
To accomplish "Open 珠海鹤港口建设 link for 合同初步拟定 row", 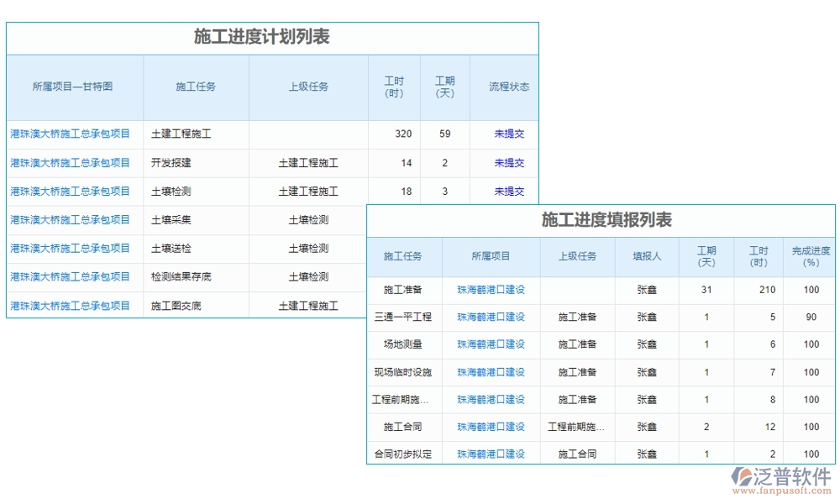I will coord(491,454).
